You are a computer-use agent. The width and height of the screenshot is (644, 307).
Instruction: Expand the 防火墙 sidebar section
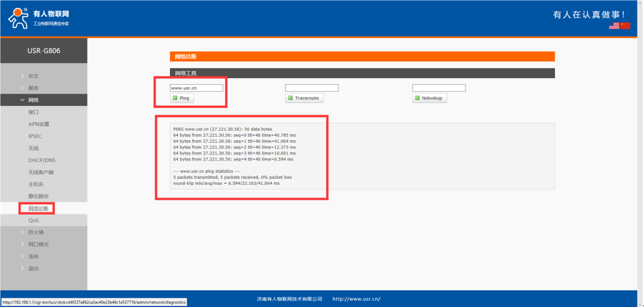tap(36, 232)
